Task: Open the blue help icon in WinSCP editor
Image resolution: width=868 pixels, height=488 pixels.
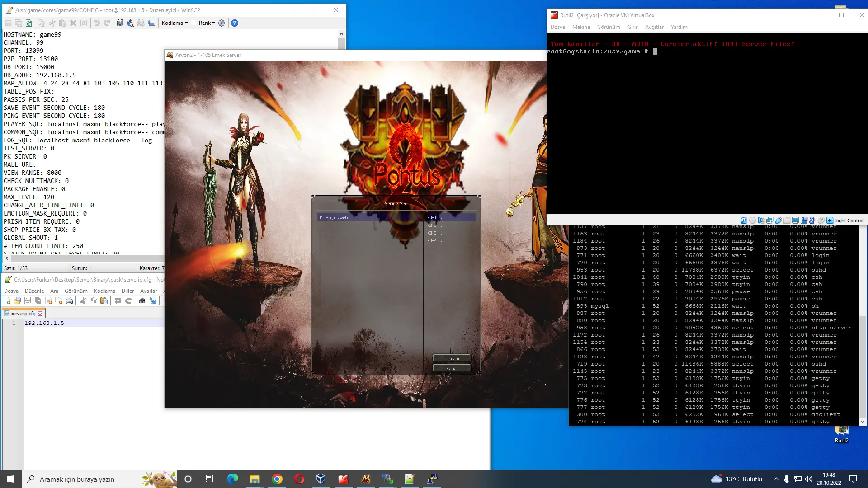Action: (x=235, y=23)
